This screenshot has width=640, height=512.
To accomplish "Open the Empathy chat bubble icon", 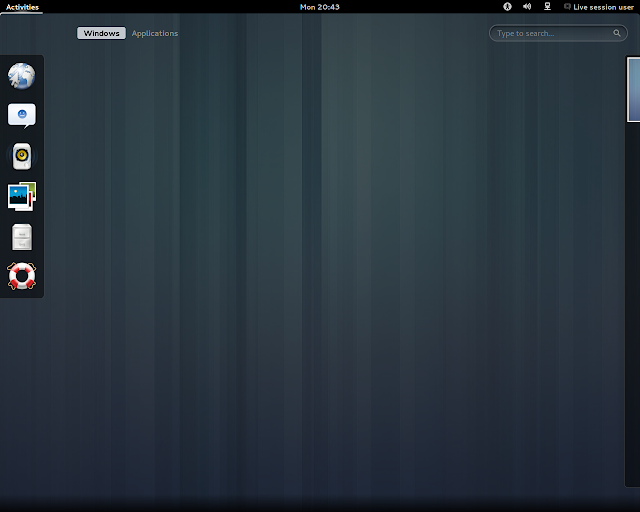I will tap(22, 116).
